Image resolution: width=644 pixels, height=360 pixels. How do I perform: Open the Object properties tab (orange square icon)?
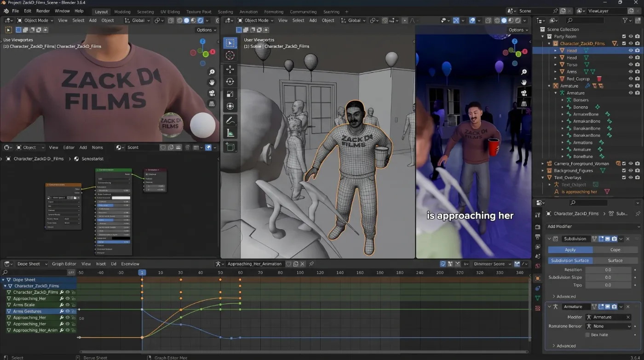coord(537,278)
